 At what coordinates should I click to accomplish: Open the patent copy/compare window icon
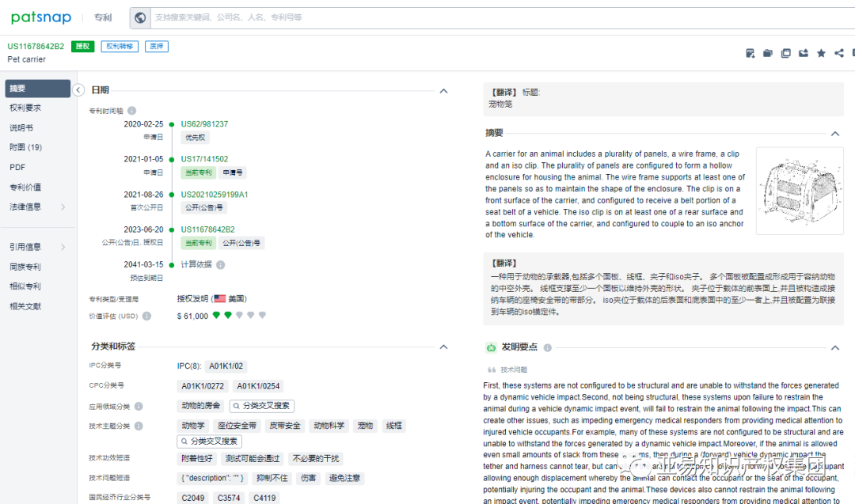pyautogui.click(x=785, y=52)
